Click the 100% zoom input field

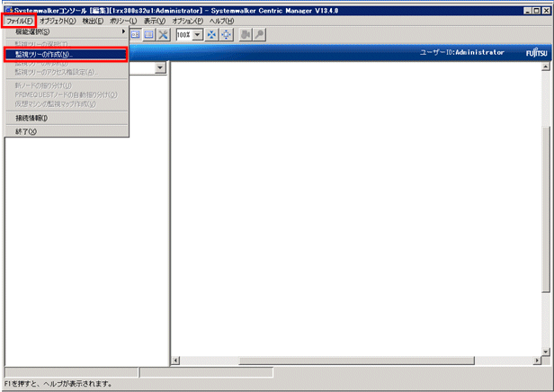pos(184,35)
